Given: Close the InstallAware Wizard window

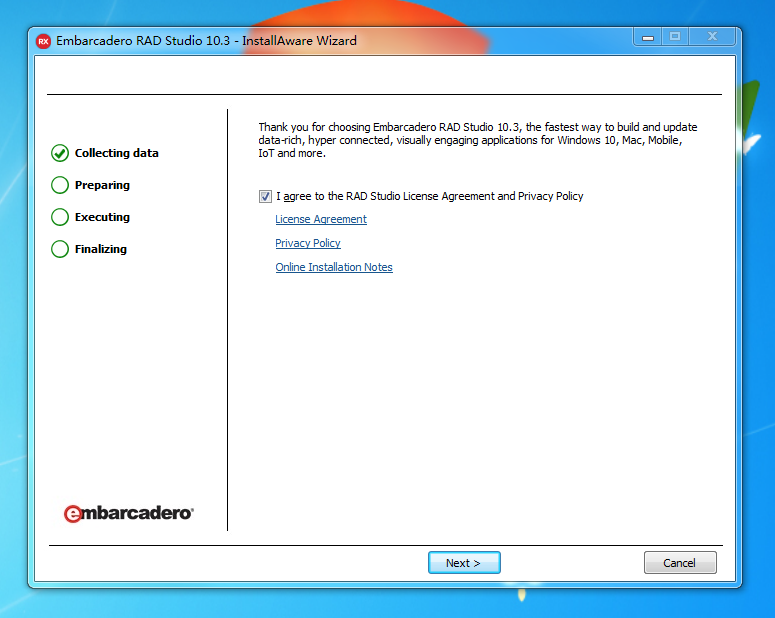Looking at the screenshot, I should point(712,37).
